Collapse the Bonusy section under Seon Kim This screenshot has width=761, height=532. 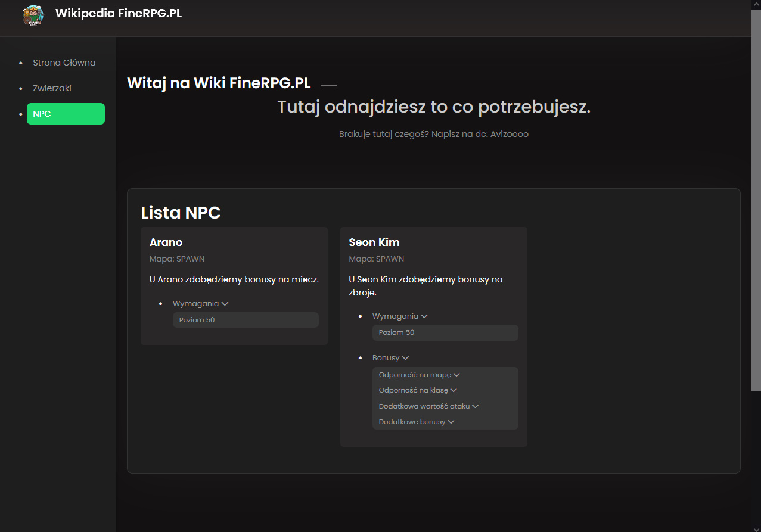pyautogui.click(x=391, y=358)
